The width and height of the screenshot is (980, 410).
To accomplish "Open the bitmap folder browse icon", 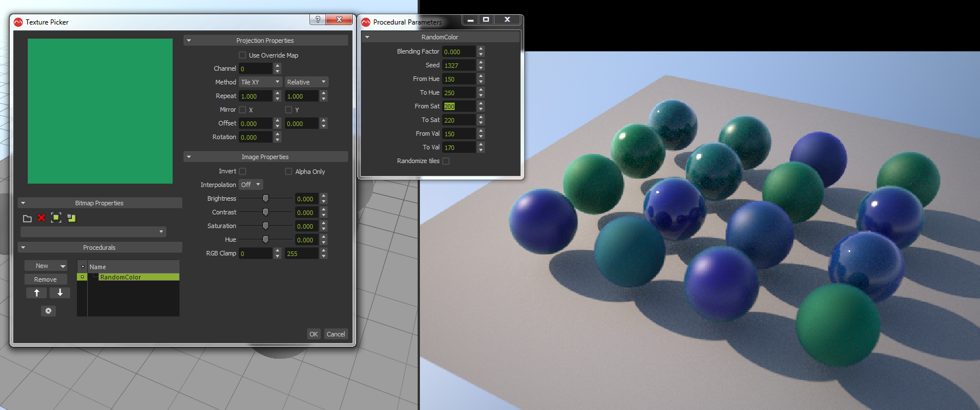I will (x=27, y=218).
